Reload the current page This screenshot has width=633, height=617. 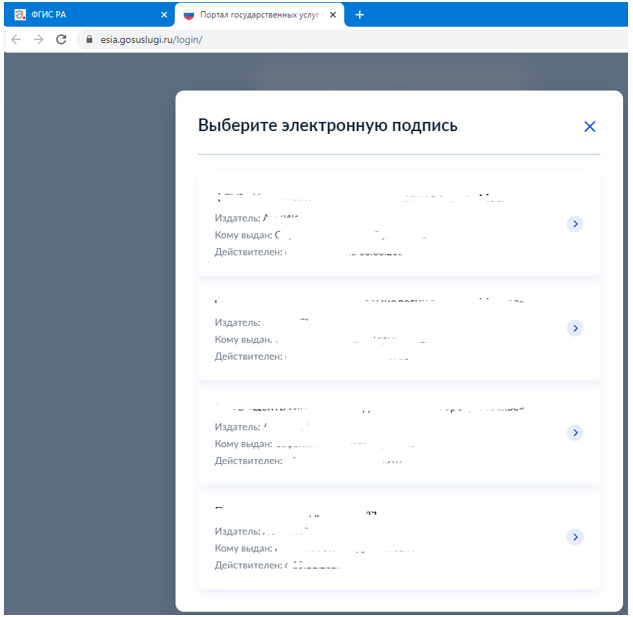(x=61, y=40)
